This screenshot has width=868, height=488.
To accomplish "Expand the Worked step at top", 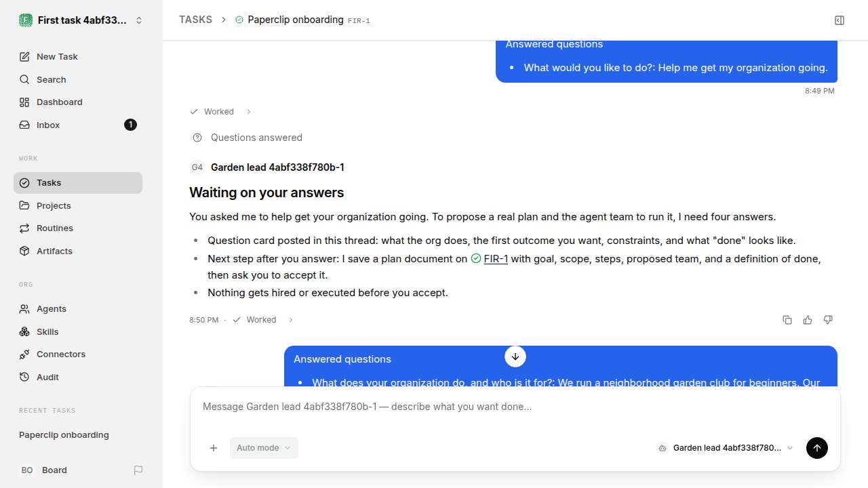I will click(x=220, y=112).
